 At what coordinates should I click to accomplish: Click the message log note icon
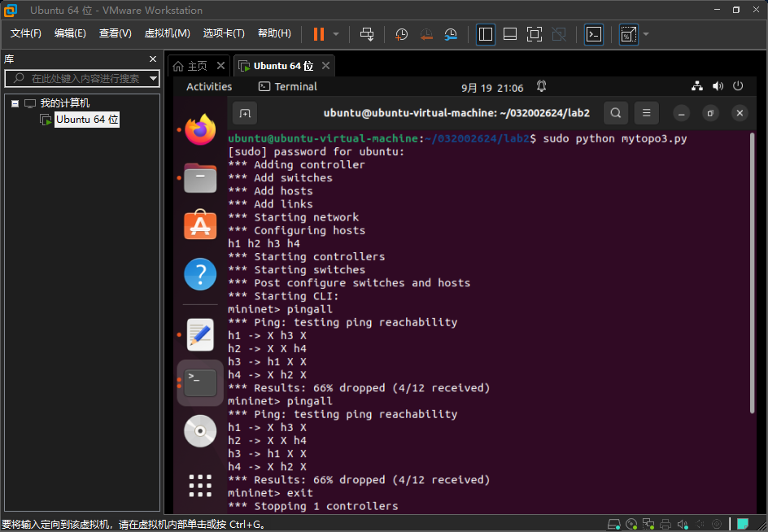coord(743,524)
